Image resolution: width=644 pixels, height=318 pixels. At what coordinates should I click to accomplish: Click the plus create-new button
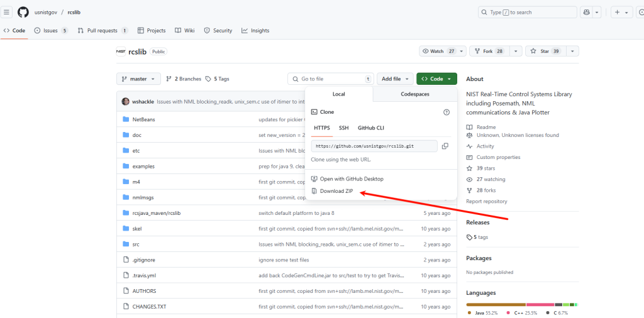click(x=618, y=13)
